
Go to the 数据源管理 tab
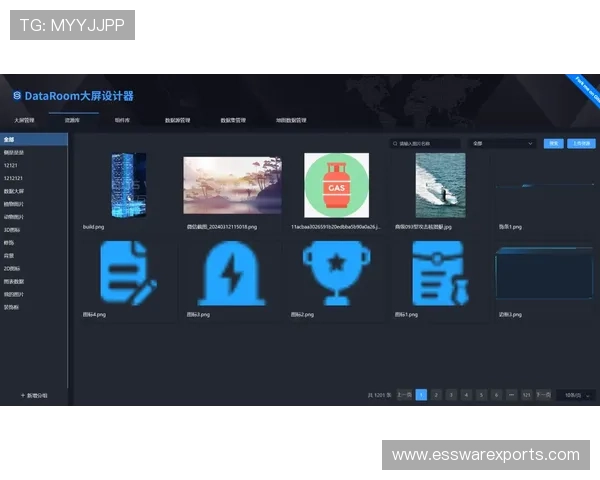(178, 120)
